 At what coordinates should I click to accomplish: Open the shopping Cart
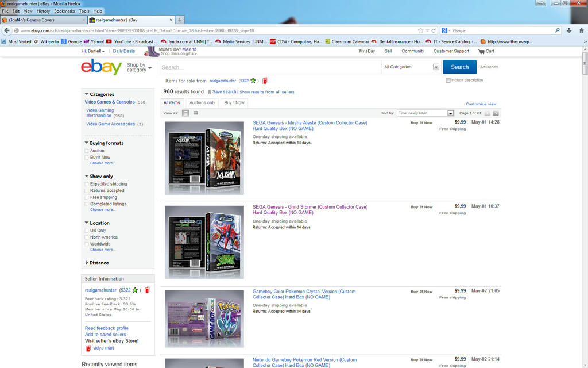point(486,51)
